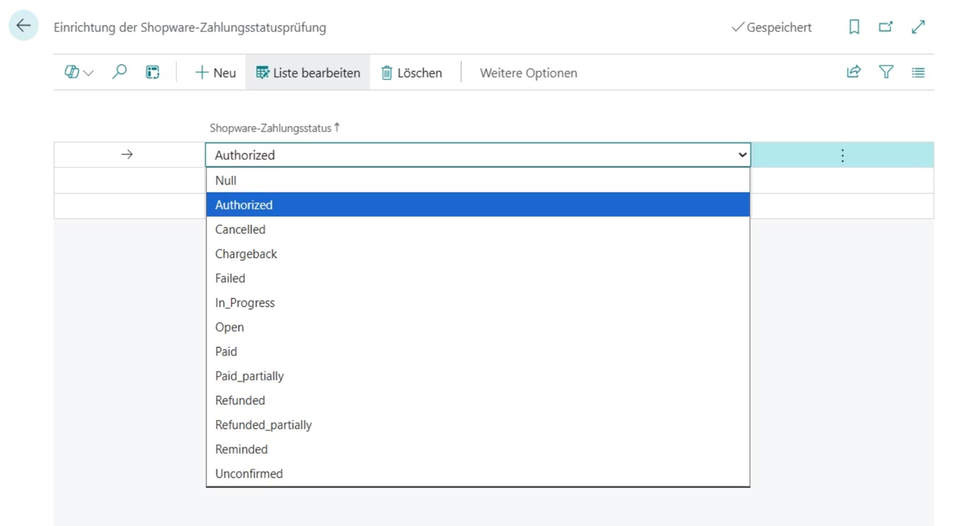Click Löschen to delete row
The height and width of the screenshot is (526, 980).
point(411,73)
